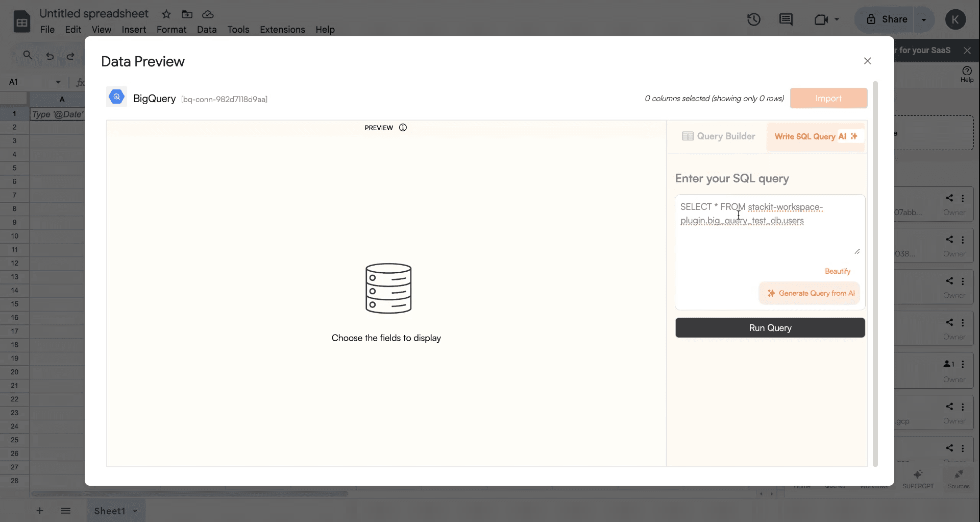Screen dimensions: 980x522
Task: Open the three-dot menu on the 038... row
Action: (x=963, y=240)
